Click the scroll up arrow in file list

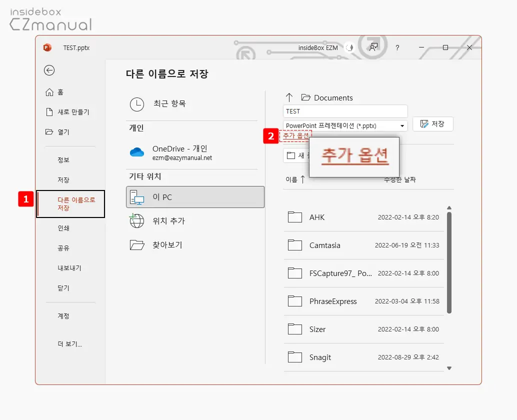(x=449, y=207)
